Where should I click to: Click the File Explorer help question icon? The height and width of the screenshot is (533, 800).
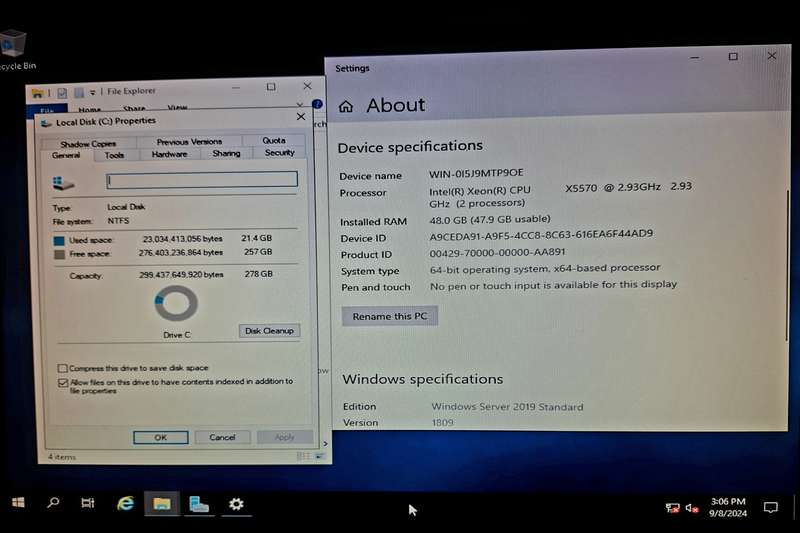point(317,104)
